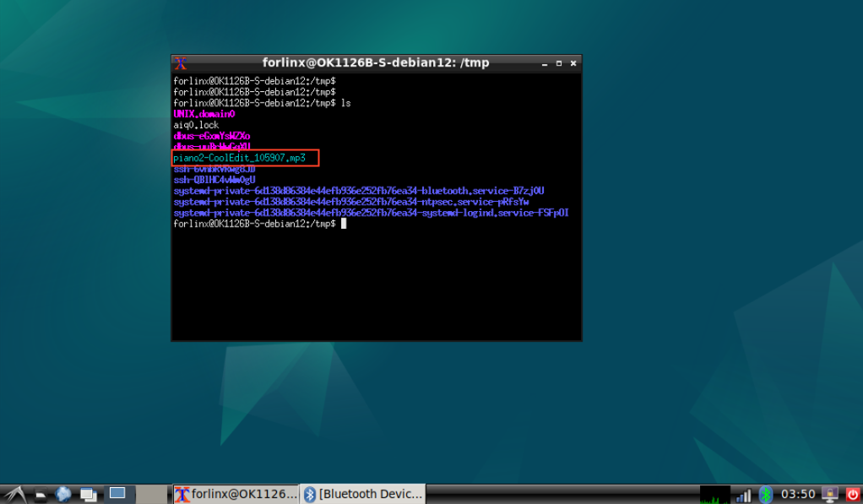Close the terminal window
Image resolution: width=863 pixels, height=504 pixels.
coord(573,64)
